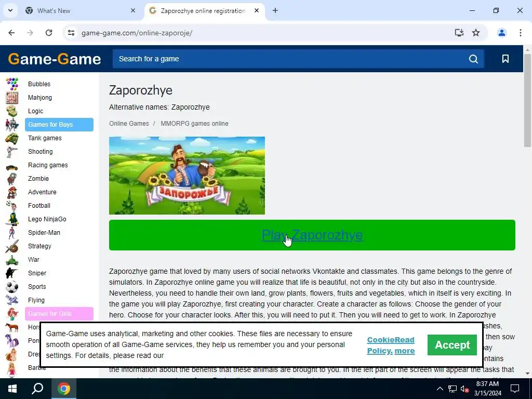Click the Sports soccer ball icon
The image size is (532, 399).
coord(12,287)
